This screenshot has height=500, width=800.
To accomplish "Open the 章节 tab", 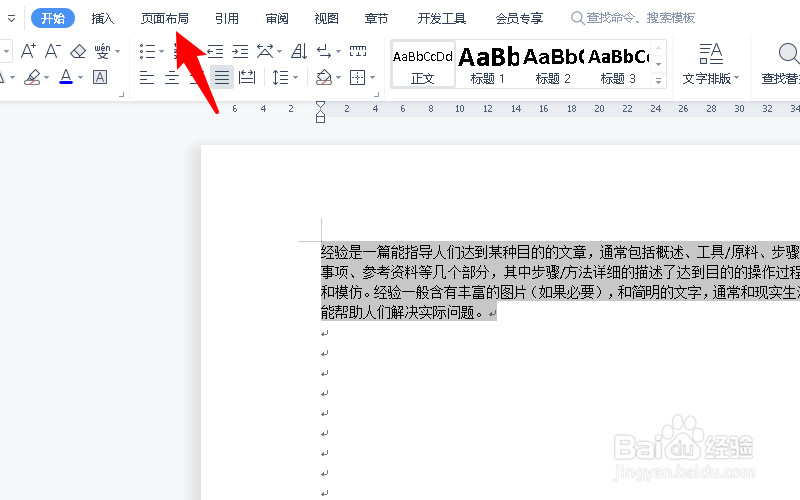I will (377, 18).
